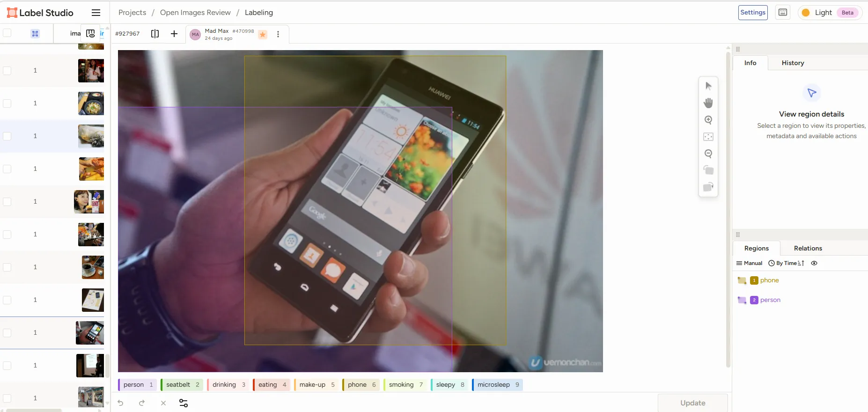Grab the Info panel drag handle
This screenshot has width=868, height=412.
tap(738, 49)
